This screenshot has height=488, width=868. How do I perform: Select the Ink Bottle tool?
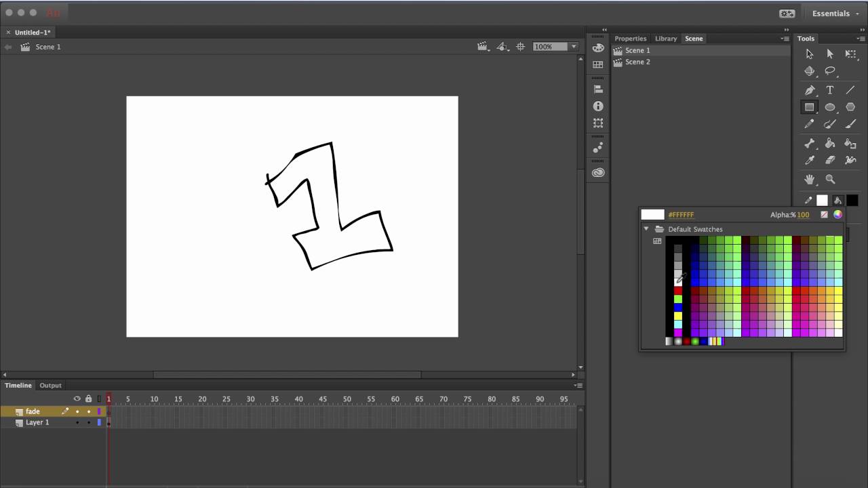click(x=850, y=143)
